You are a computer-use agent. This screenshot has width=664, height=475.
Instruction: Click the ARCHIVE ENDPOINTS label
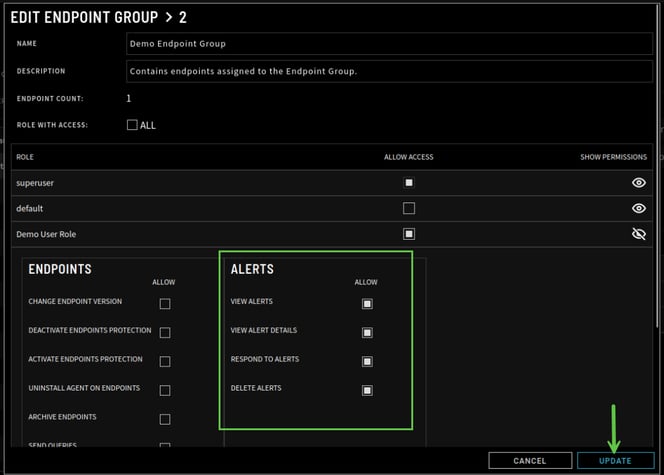tap(62, 417)
